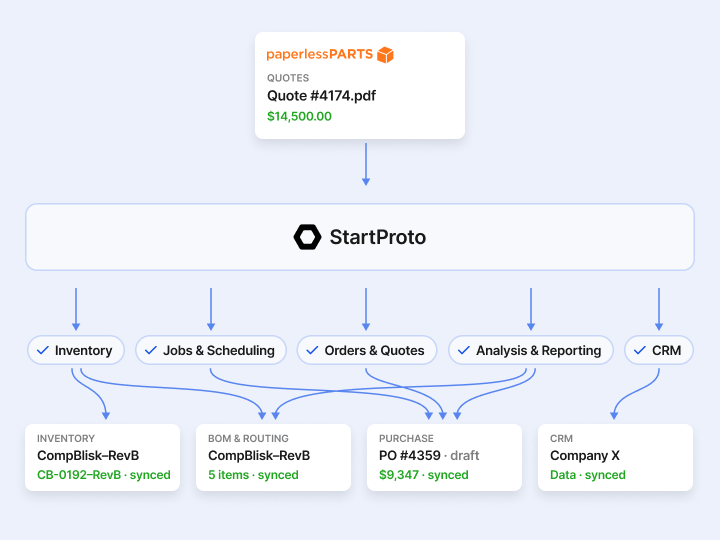
Task: Click CompBlisk–RevB in the BOM & Routing card
Action: [259, 456]
